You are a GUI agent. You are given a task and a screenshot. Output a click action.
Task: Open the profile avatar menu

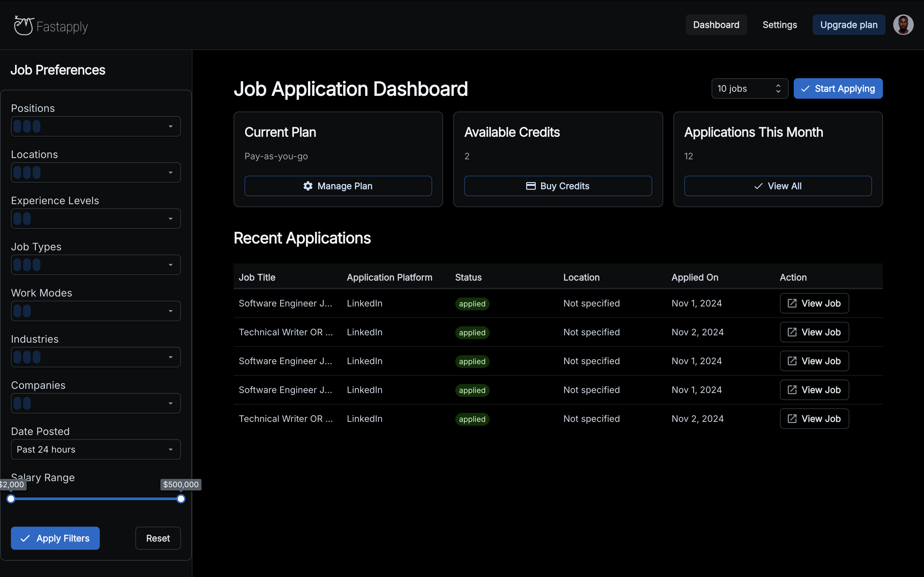(x=903, y=24)
